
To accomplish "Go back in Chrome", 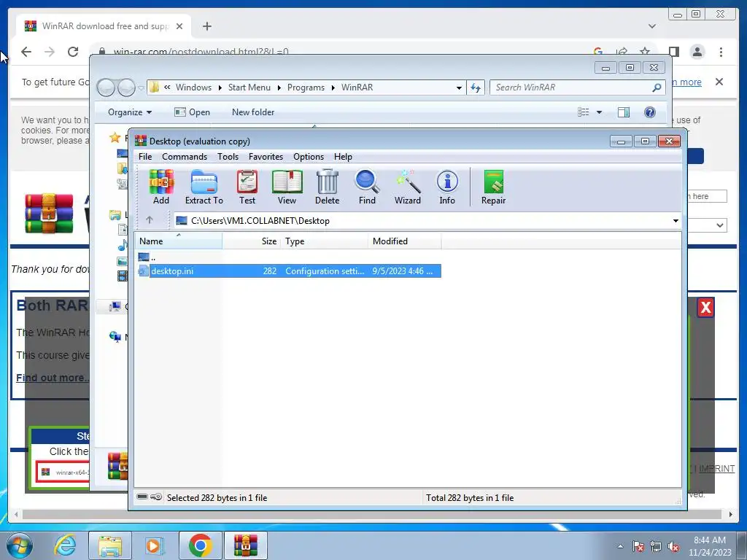I will [26, 52].
